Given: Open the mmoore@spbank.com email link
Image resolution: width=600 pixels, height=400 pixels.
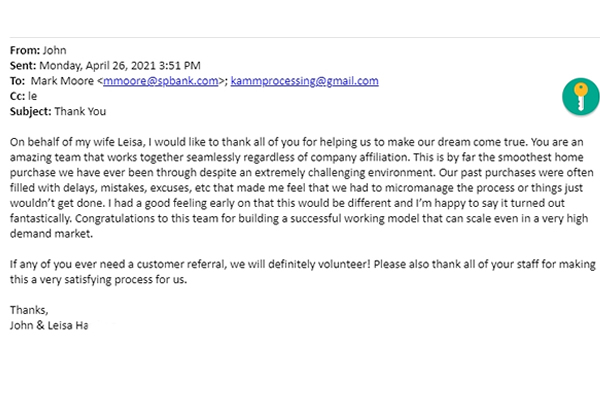Looking at the screenshot, I should coord(171,81).
